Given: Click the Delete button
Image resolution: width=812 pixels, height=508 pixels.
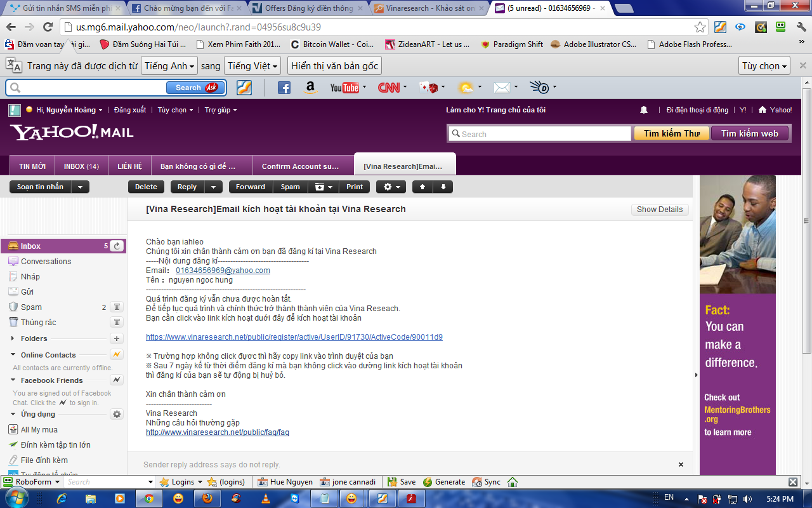Looking at the screenshot, I should point(146,187).
